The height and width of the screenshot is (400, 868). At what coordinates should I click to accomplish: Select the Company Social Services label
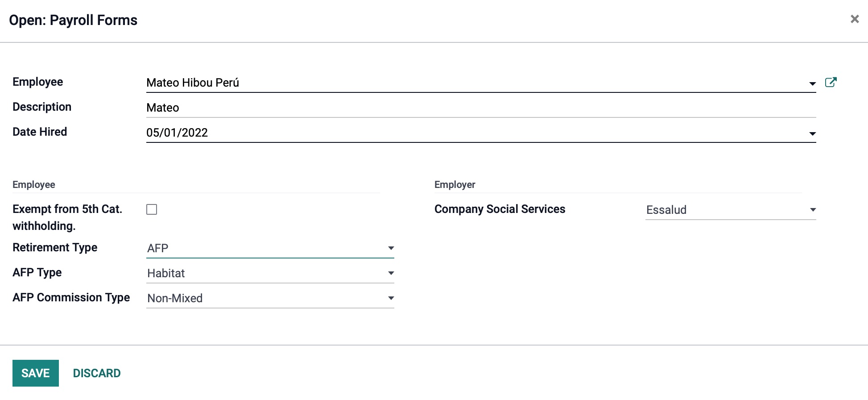coord(500,209)
